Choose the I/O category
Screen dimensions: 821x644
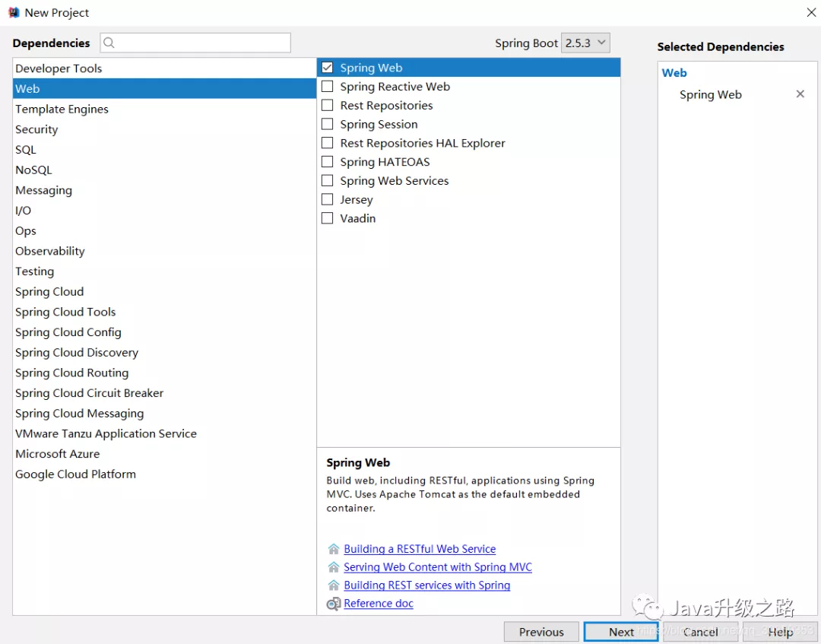pyautogui.click(x=164, y=211)
